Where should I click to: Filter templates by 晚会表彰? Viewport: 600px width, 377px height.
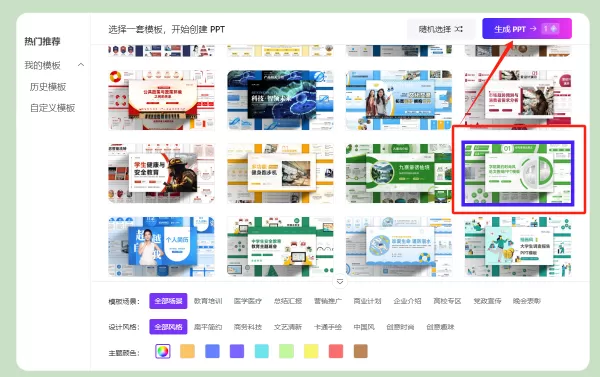point(527,301)
